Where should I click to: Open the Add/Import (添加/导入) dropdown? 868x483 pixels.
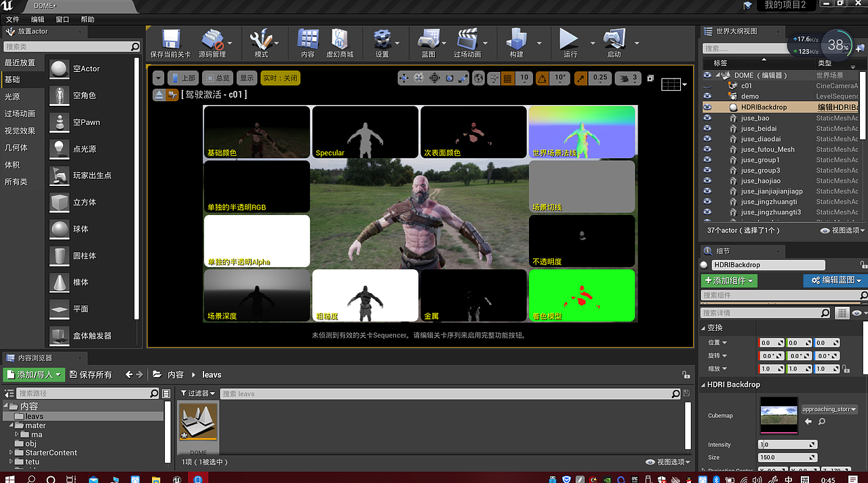[x=33, y=374]
